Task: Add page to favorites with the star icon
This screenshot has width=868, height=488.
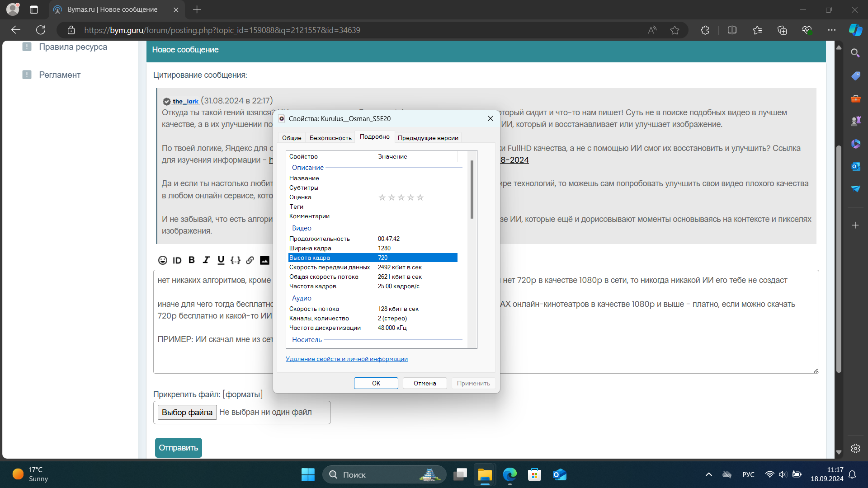Action: click(x=675, y=30)
